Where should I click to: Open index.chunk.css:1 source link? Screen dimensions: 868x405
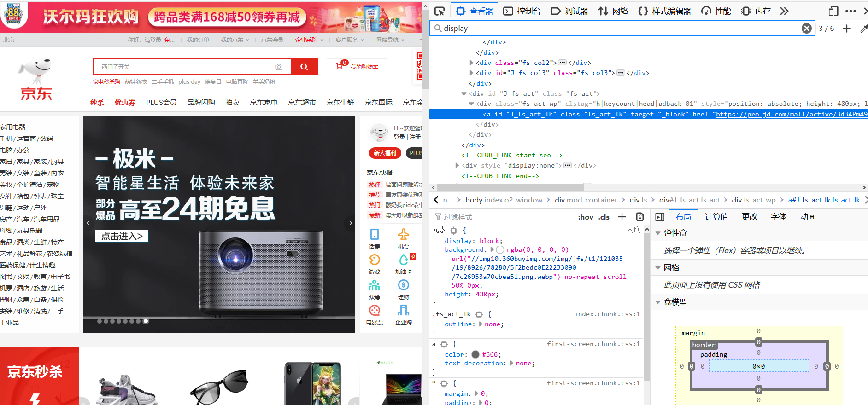tap(607, 314)
